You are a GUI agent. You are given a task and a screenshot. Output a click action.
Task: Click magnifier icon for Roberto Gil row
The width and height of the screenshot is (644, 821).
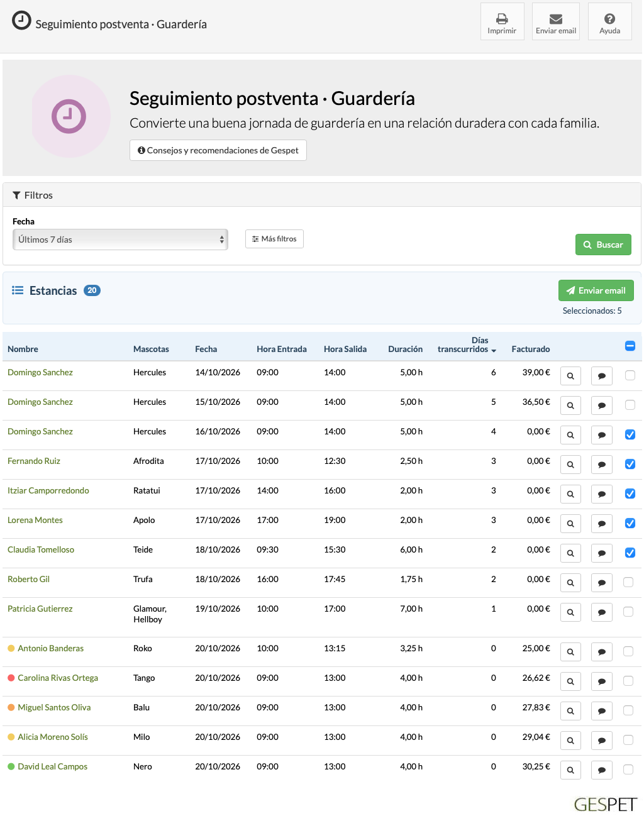tap(570, 583)
